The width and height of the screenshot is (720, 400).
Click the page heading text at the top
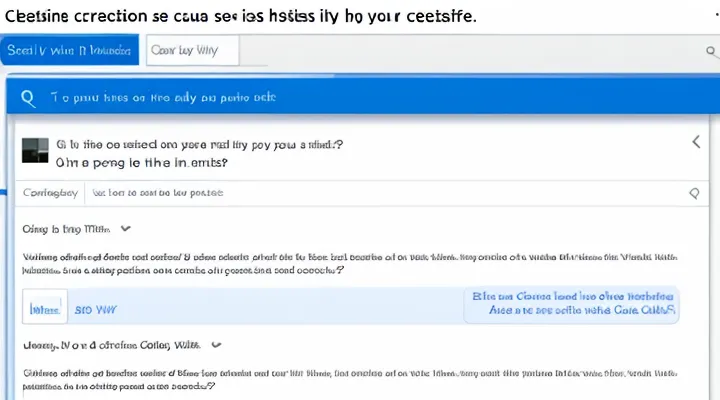click(240, 17)
